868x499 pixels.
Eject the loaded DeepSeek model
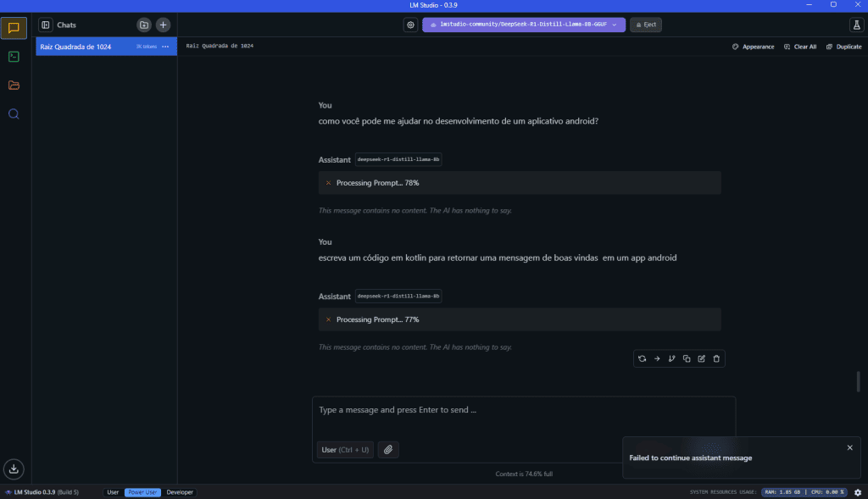(x=645, y=25)
